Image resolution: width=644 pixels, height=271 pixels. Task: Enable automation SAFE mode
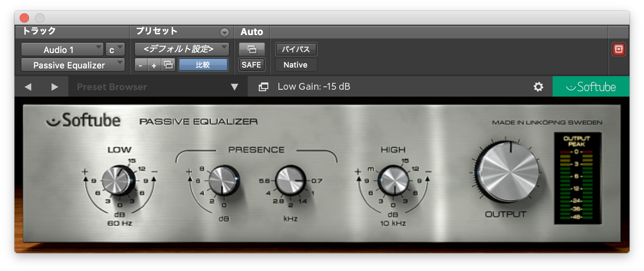pos(252,65)
